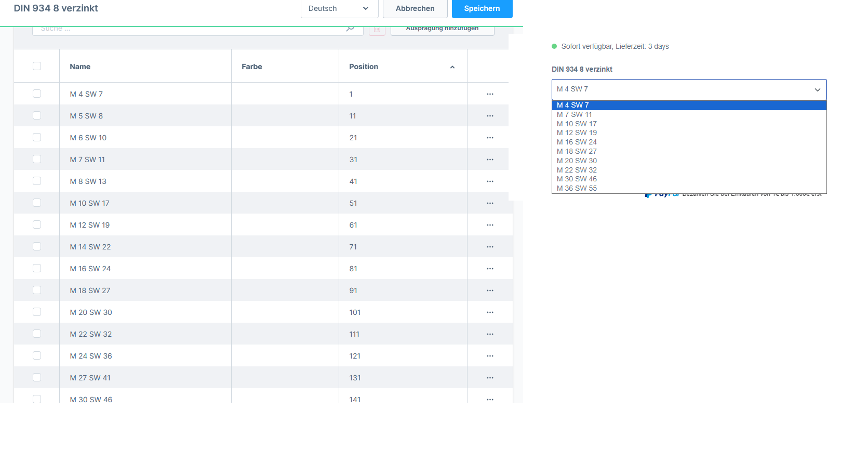
Task: Open the three-dot menu for M 10 SW 17
Action: tap(490, 203)
